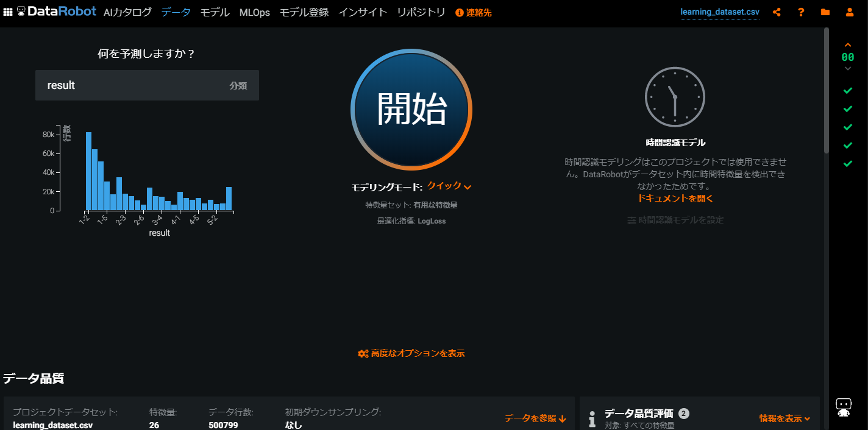Open the chat robot assistant icon
Image resolution: width=868 pixels, height=430 pixels.
[x=844, y=407]
